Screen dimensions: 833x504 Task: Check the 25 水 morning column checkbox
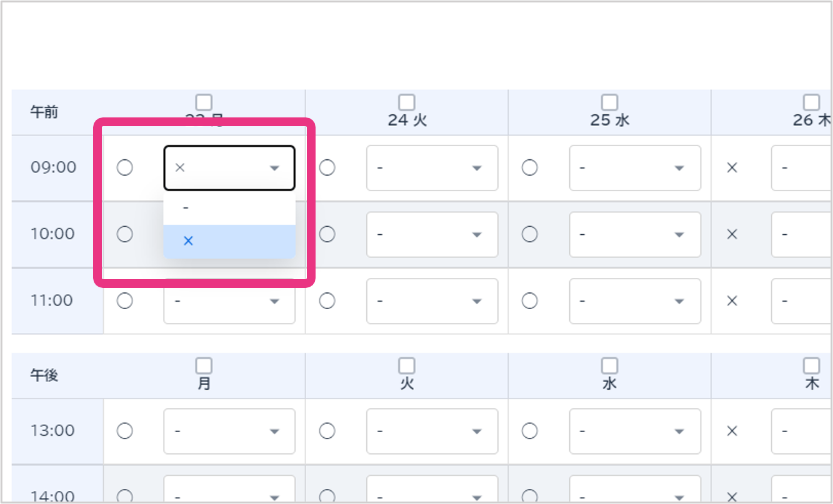[x=609, y=102]
